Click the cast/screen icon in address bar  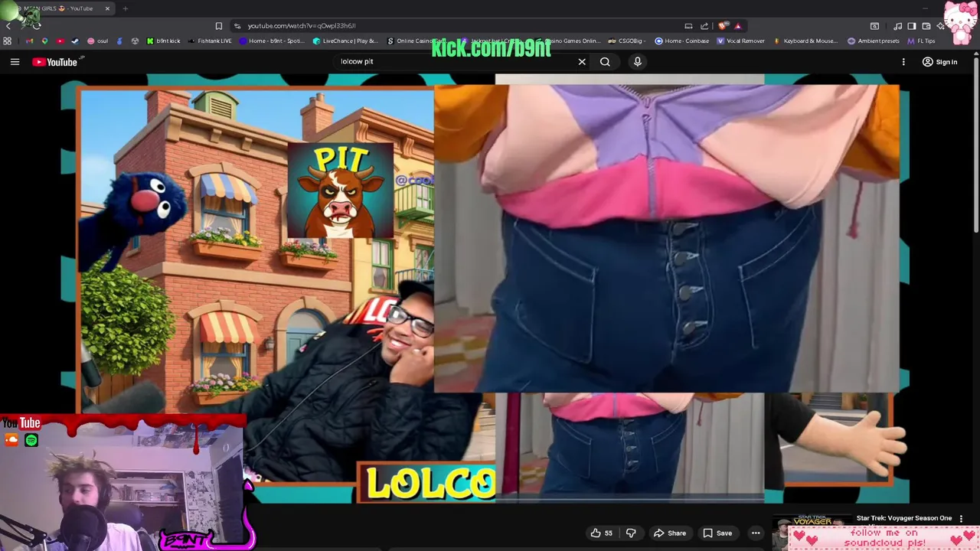(x=688, y=26)
